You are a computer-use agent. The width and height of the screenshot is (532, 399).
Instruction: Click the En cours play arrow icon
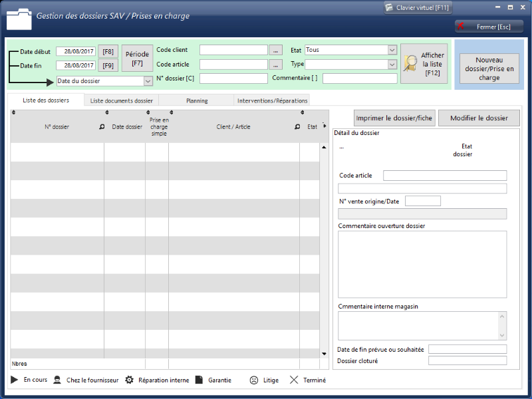click(x=14, y=380)
